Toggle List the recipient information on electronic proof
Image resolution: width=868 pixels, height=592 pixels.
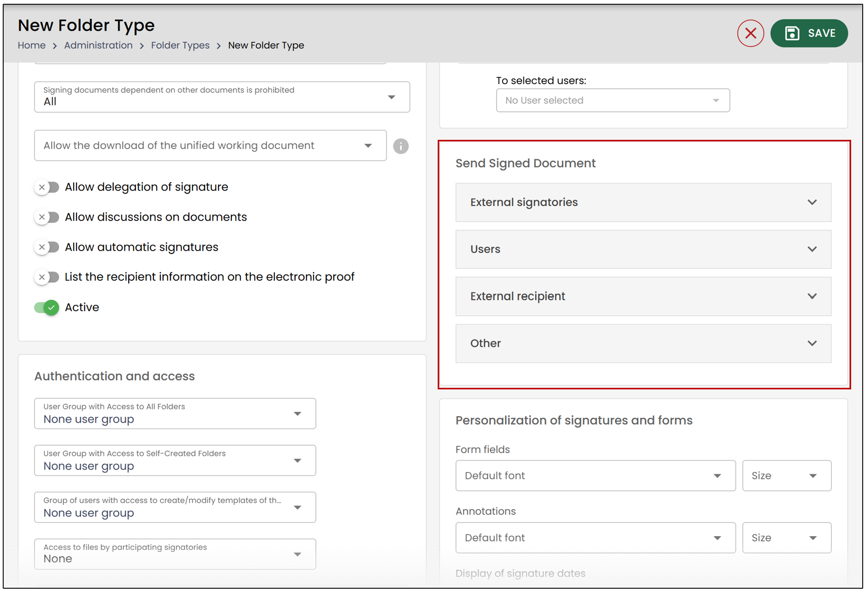47,277
